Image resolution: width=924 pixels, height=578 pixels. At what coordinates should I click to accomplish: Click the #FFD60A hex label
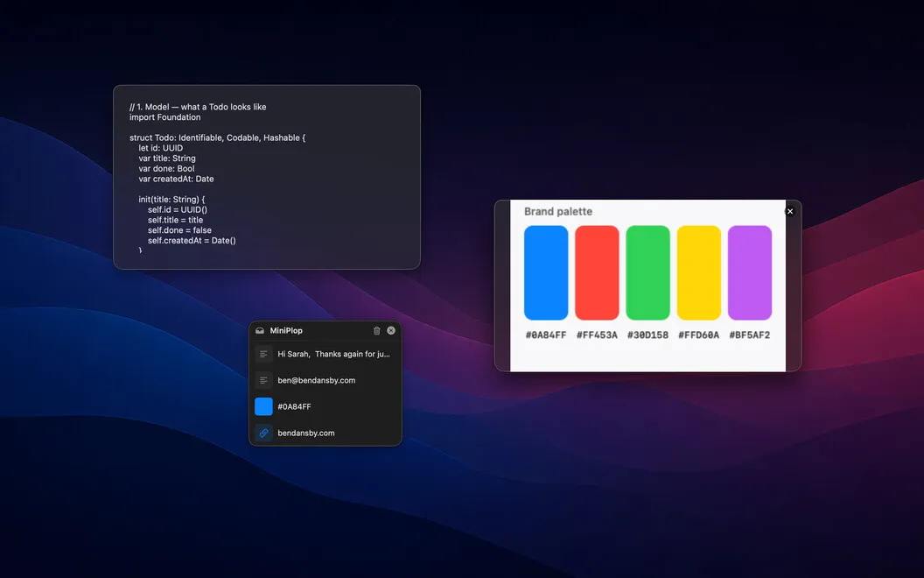[699, 335]
